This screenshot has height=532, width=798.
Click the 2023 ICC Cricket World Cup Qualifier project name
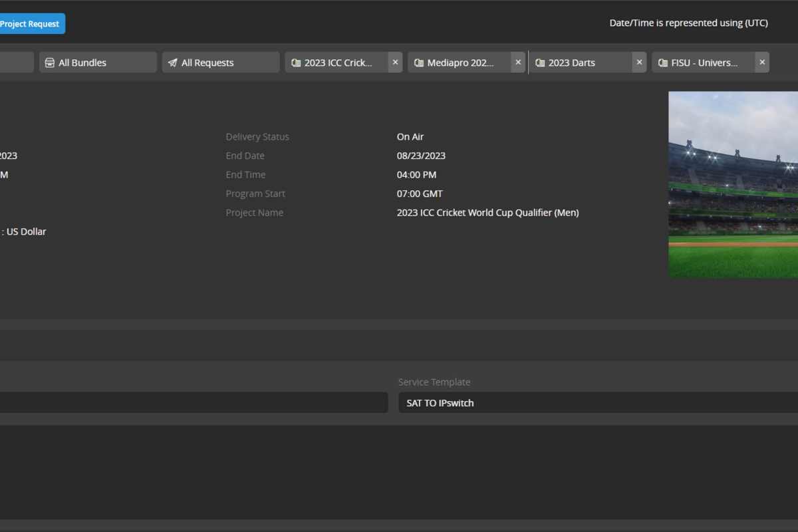(487, 213)
